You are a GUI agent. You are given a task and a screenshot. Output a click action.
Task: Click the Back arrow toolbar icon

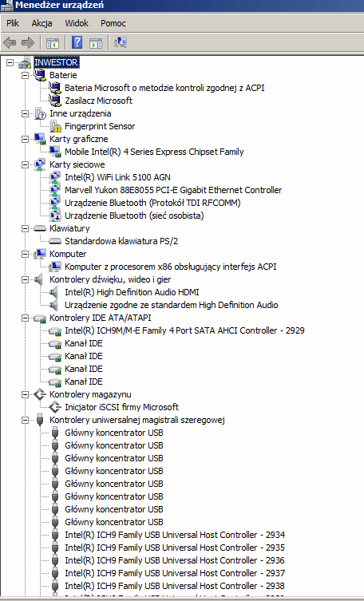pos(10,42)
